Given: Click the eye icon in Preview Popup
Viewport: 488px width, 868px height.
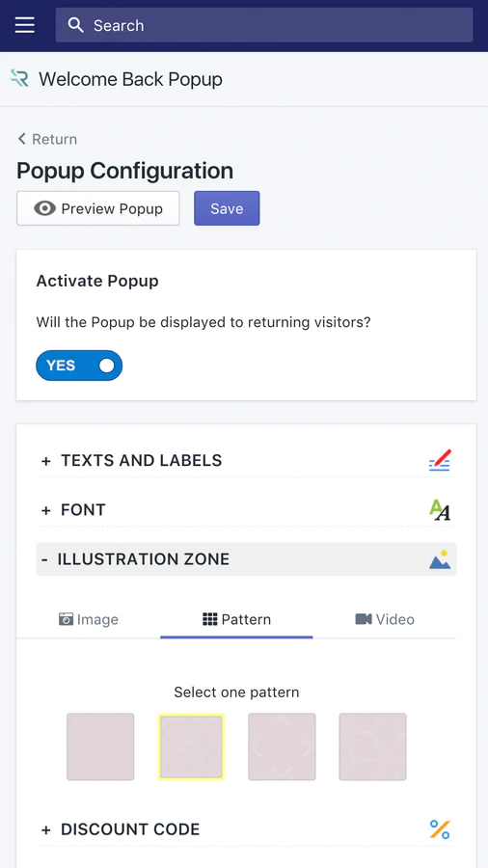Looking at the screenshot, I should [x=44, y=208].
